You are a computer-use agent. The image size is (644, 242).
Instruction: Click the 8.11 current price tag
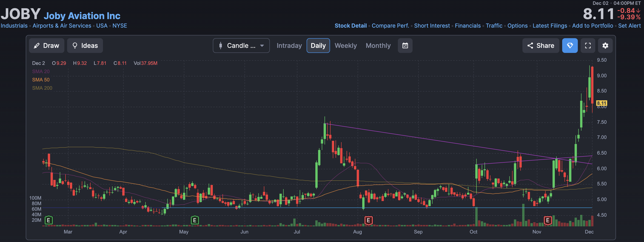click(601, 103)
